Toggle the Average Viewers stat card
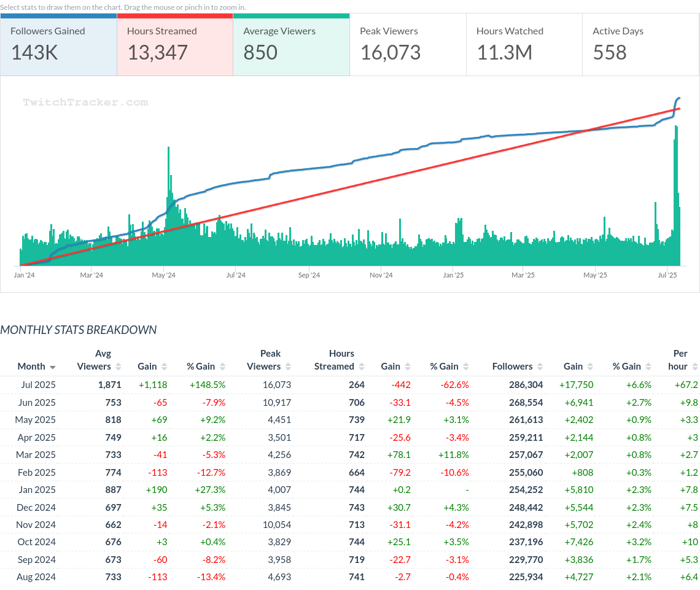The width and height of the screenshot is (700, 590). 292,45
